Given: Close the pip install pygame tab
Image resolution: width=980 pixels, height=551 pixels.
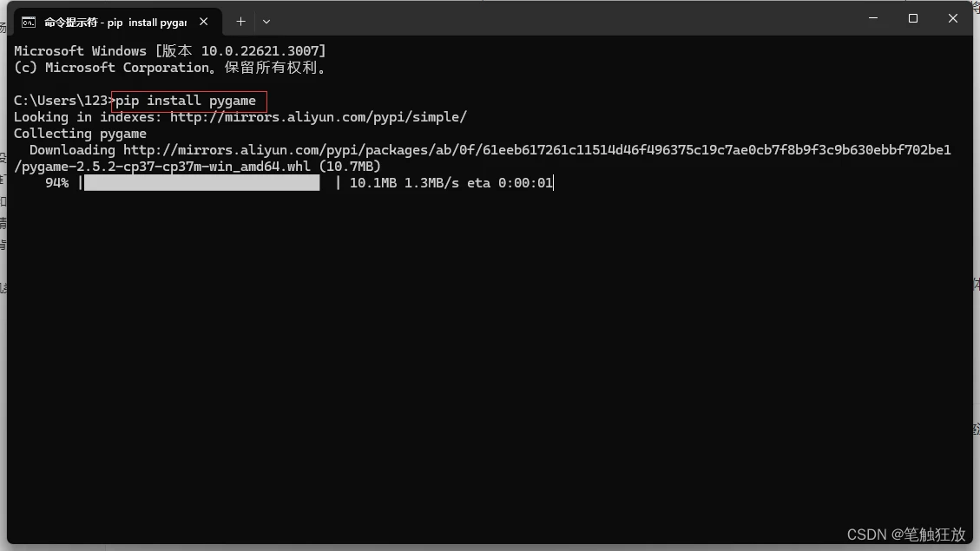Looking at the screenshot, I should click(204, 21).
